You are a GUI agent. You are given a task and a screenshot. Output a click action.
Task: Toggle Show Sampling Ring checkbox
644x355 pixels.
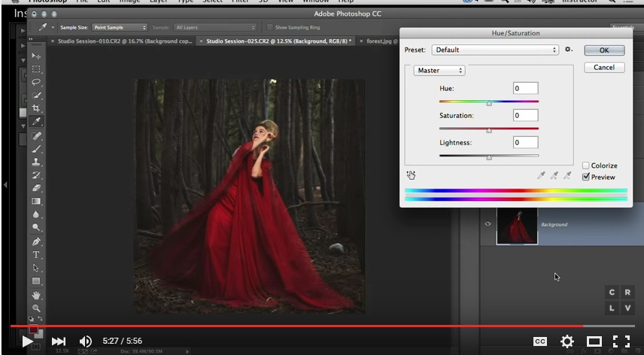269,27
